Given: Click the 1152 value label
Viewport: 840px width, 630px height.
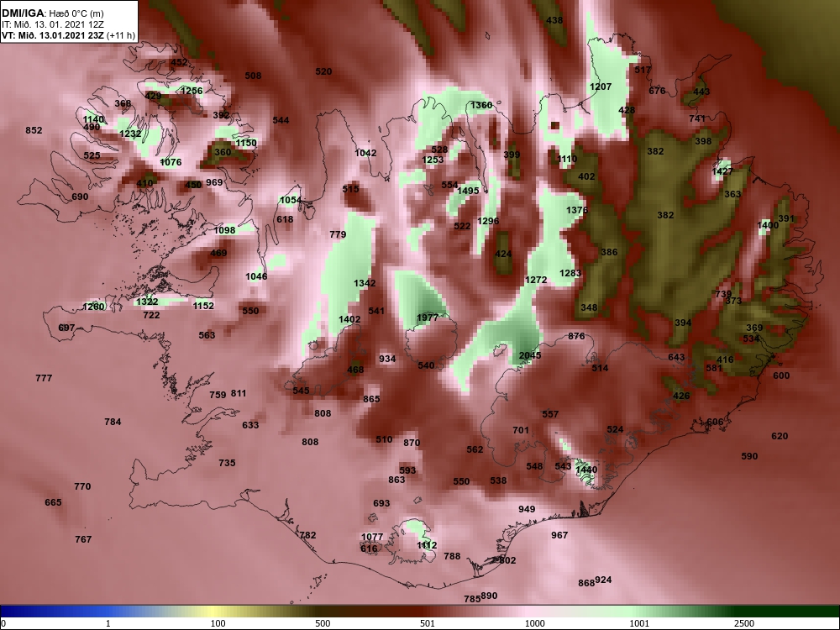Looking at the screenshot, I should [203, 306].
